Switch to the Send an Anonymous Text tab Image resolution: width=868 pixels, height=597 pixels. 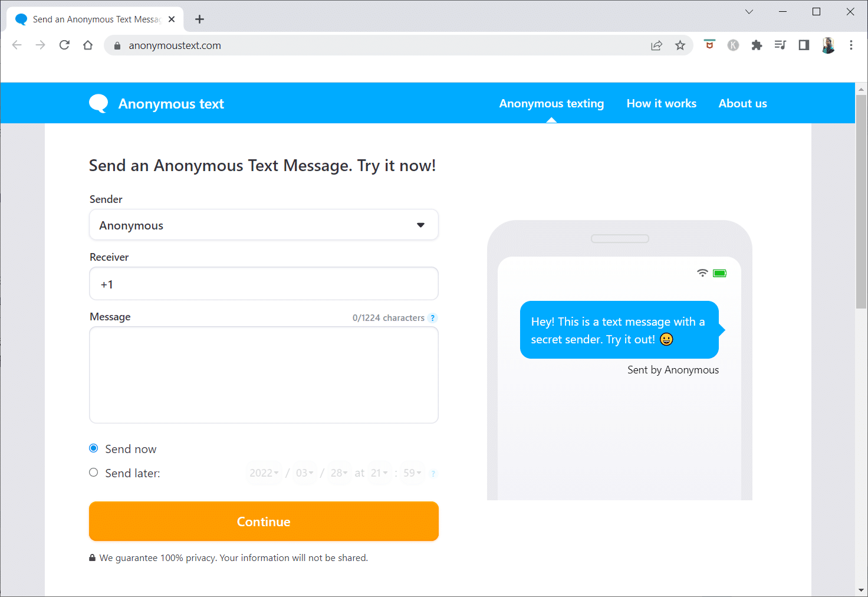[96, 19]
